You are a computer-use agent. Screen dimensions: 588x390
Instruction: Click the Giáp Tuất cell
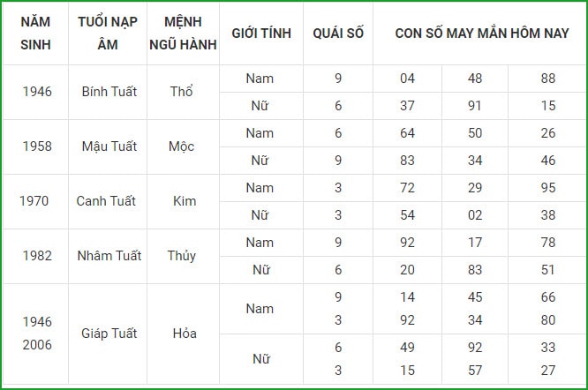pyautogui.click(x=109, y=334)
